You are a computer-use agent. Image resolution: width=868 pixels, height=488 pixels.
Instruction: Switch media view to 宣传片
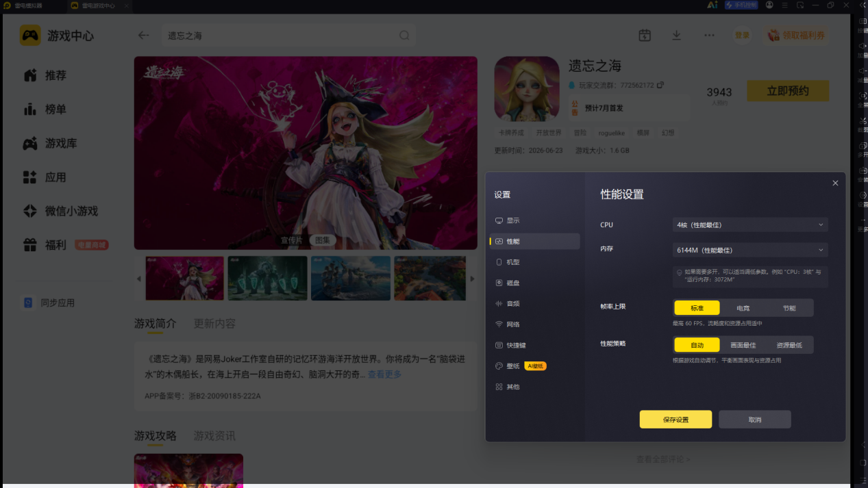click(x=291, y=240)
